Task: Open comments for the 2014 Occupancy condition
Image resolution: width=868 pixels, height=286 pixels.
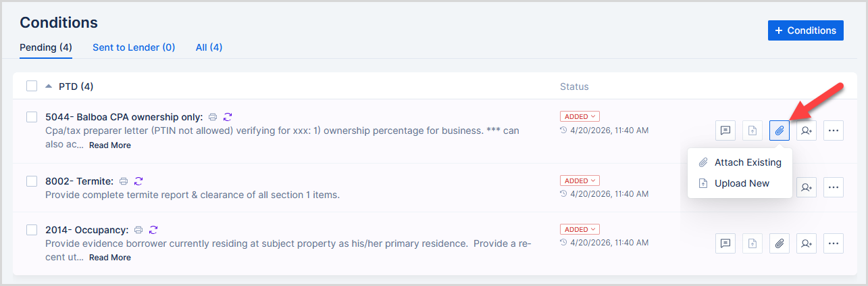Action: pyautogui.click(x=725, y=243)
